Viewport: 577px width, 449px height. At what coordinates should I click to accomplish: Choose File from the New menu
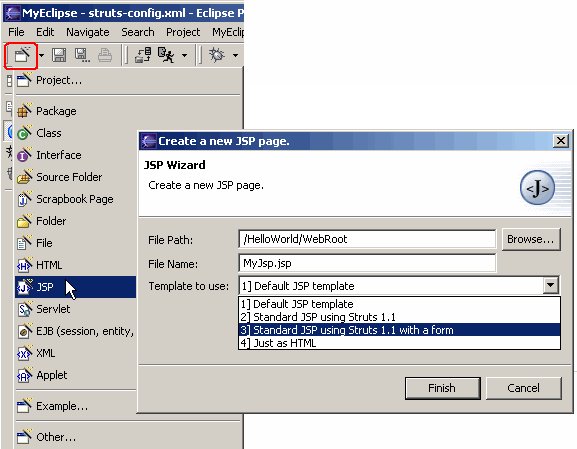pyautogui.click(x=76, y=243)
